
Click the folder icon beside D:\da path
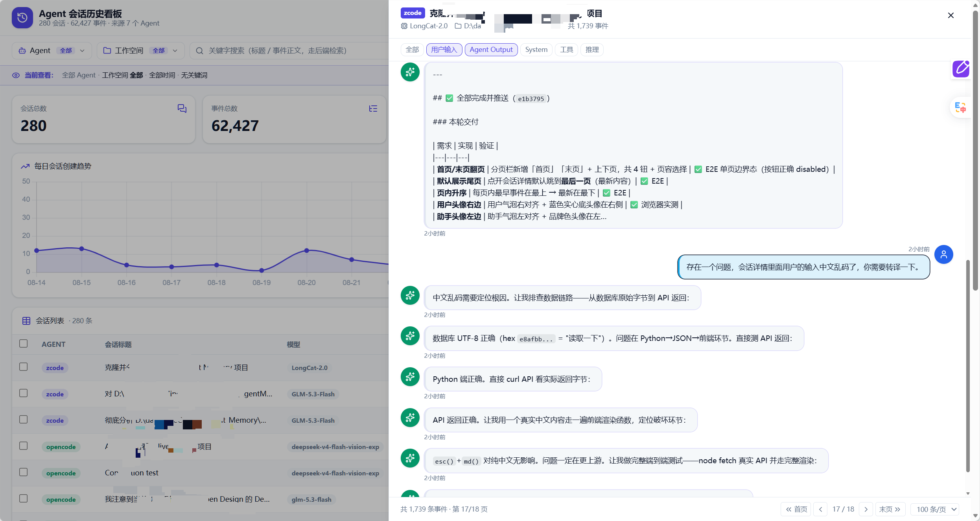[x=458, y=26]
